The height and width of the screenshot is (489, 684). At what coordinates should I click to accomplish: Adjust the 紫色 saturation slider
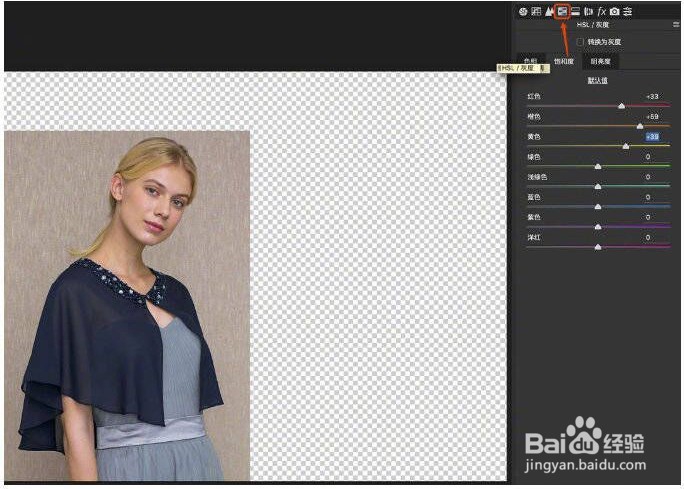598,226
